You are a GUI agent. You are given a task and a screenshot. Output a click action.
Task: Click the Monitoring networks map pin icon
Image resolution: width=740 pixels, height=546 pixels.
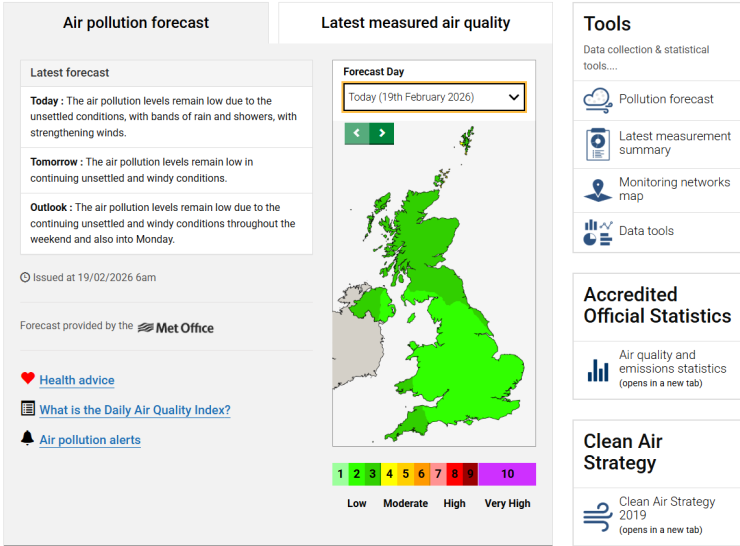click(x=598, y=191)
